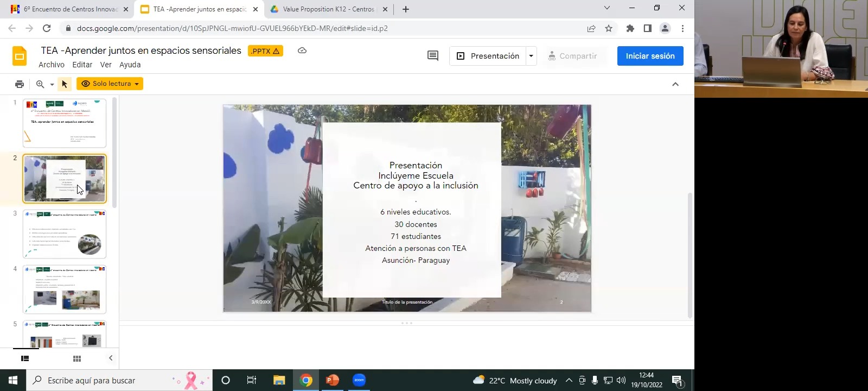This screenshot has height=391, width=868.
Task: Open the zoom level dropdown arrow
Action: [52, 84]
